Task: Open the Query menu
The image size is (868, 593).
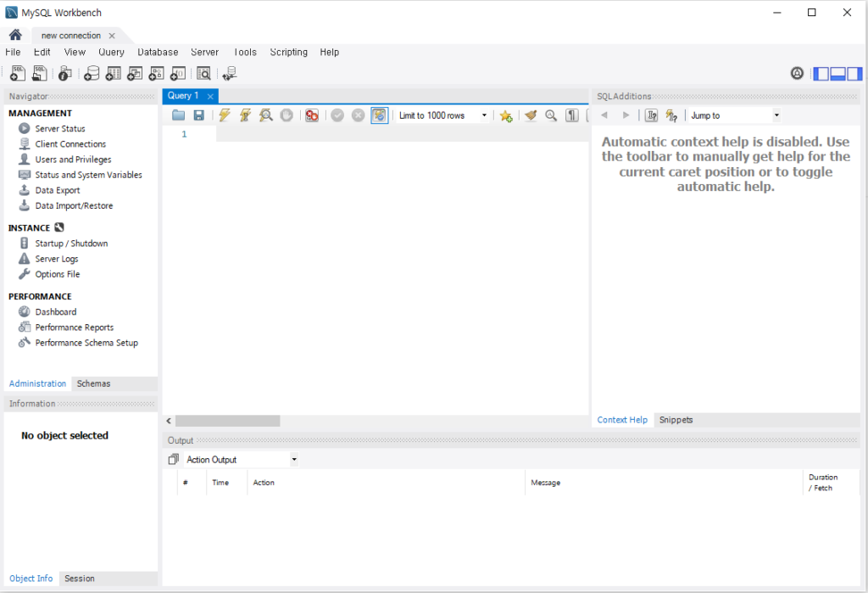Action: pyautogui.click(x=111, y=52)
